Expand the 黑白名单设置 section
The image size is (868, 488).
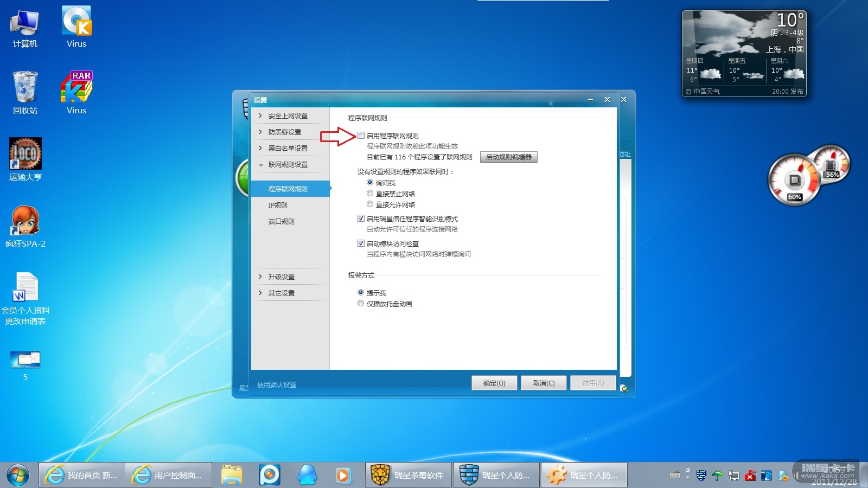pyautogui.click(x=290, y=148)
